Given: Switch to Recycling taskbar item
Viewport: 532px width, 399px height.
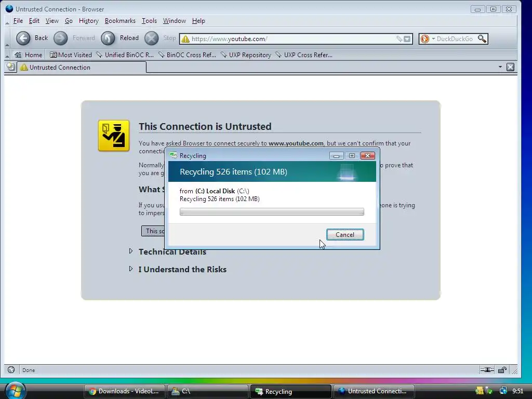Looking at the screenshot, I should (291, 391).
